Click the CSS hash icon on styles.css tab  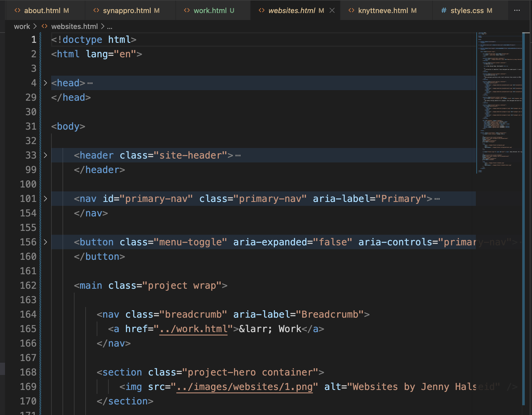[444, 10]
